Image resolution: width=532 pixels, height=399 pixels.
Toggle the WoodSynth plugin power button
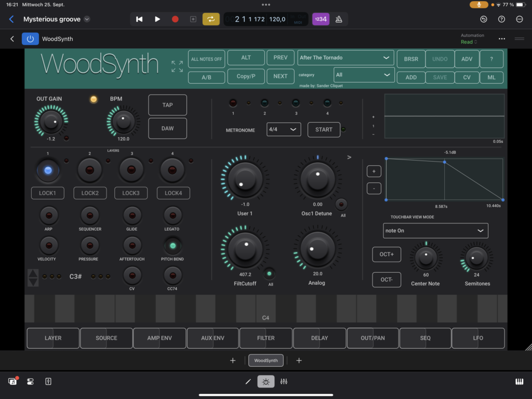coord(30,38)
